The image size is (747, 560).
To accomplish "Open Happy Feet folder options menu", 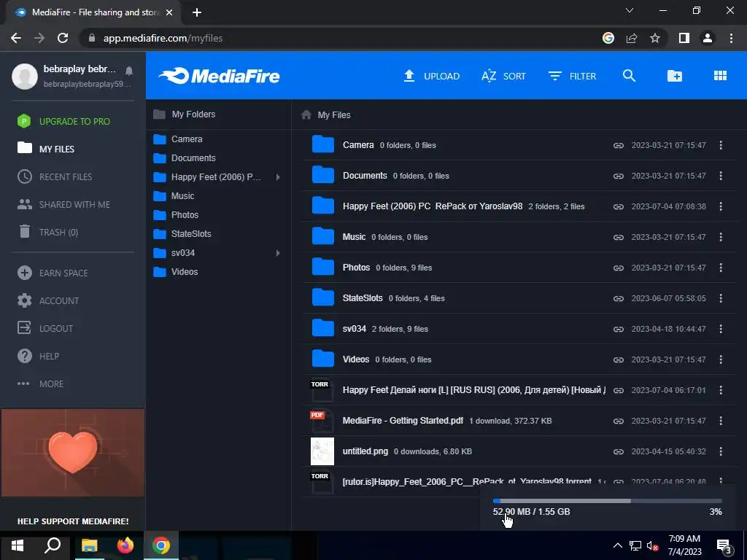I will (721, 206).
